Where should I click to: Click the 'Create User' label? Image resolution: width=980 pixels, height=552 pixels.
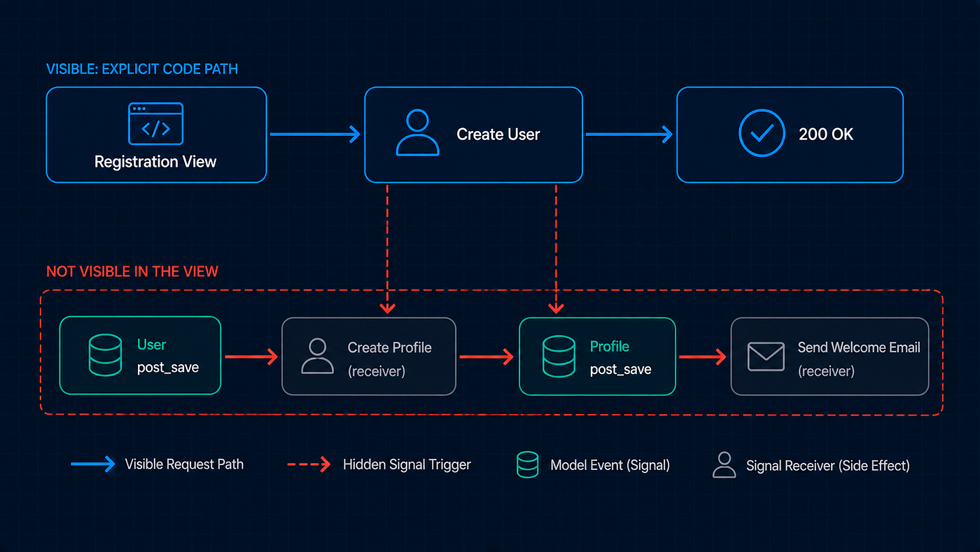[498, 134]
